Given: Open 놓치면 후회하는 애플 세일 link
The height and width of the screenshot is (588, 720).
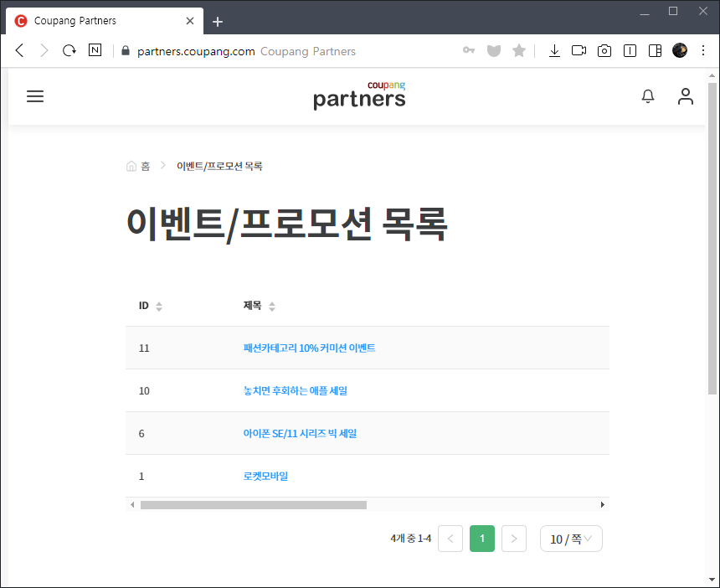Looking at the screenshot, I should tap(296, 390).
